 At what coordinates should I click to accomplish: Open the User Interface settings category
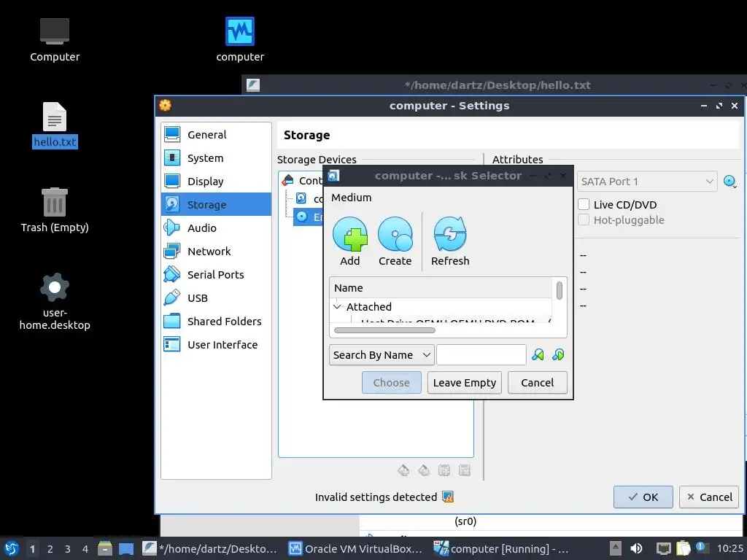tap(216, 344)
